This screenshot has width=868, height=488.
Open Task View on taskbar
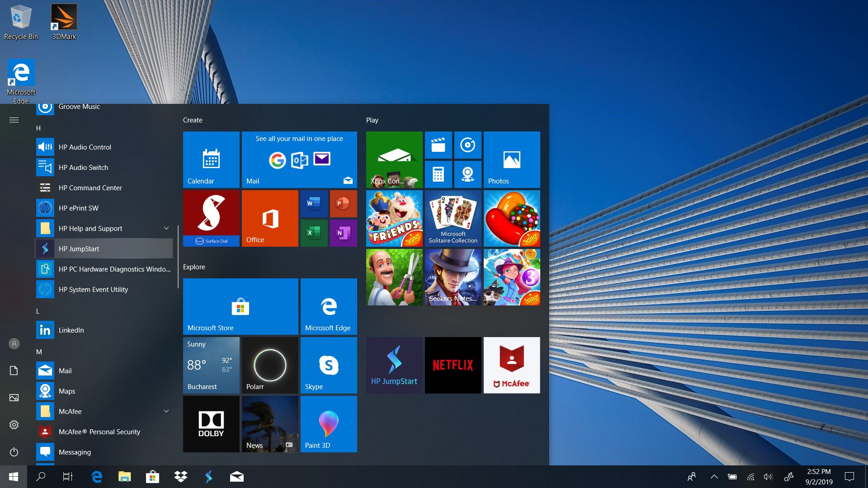(67, 477)
